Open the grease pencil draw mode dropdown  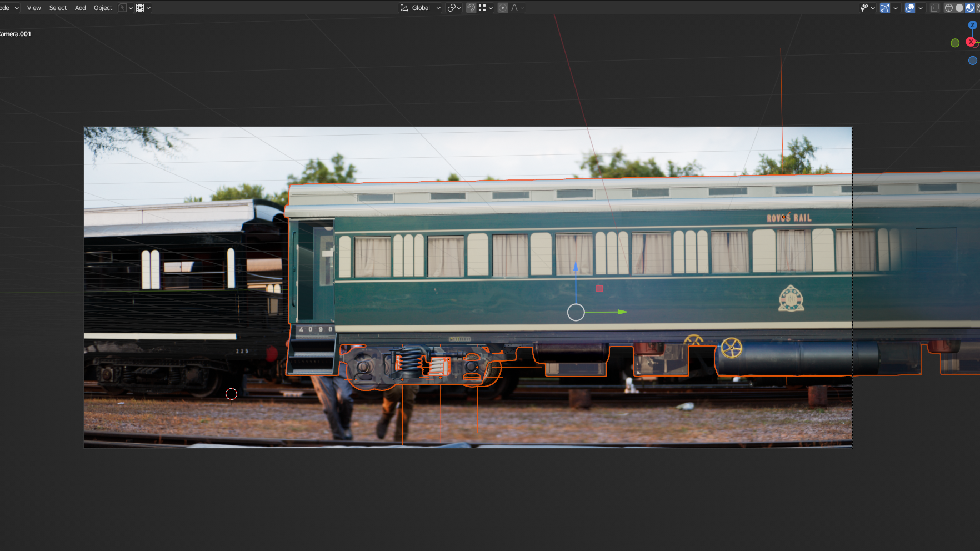126,8
